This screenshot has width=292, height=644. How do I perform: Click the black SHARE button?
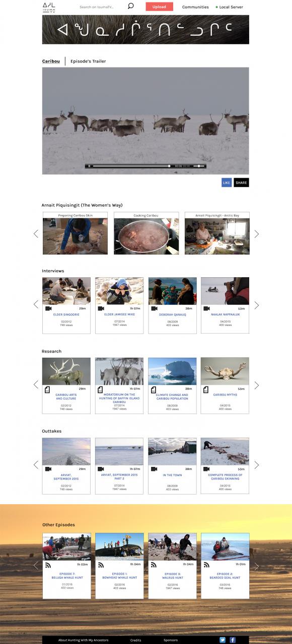[x=241, y=183]
